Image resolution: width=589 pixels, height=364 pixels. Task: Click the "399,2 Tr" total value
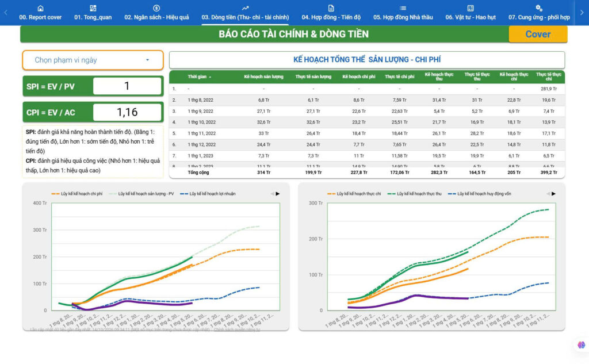[x=549, y=173]
